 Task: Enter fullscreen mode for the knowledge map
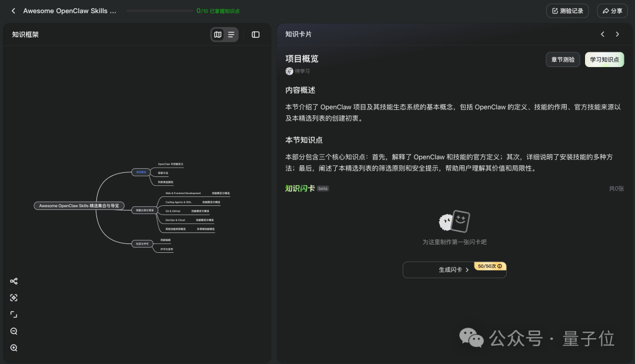[x=14, y=314]
